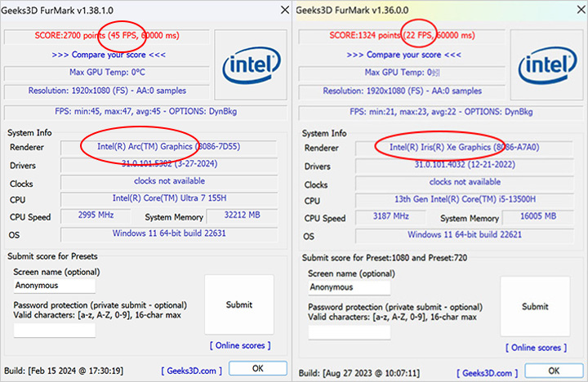
Task: Click CPU value Intel(R) Core(TM) Ultra 7 155H
Action: (x=170, y=198)
